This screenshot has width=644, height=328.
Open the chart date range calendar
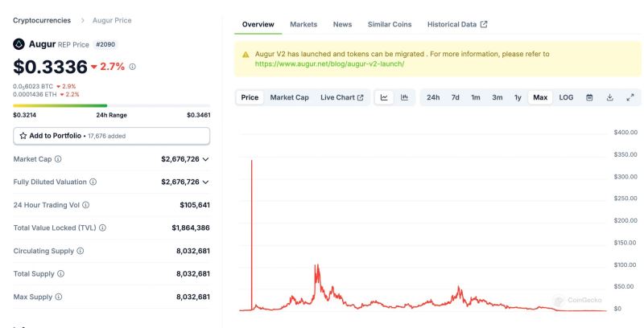tap(589, 97)
